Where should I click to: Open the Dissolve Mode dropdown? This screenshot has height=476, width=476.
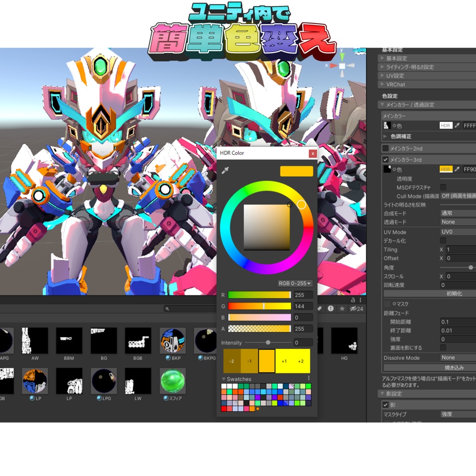coord(458,357)
